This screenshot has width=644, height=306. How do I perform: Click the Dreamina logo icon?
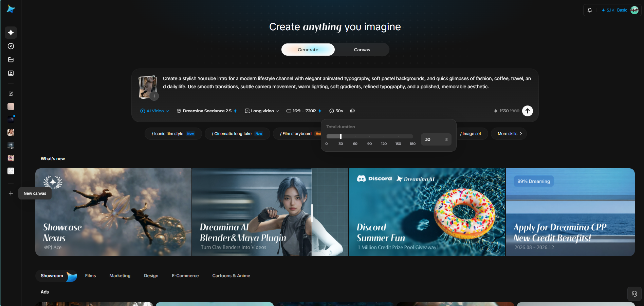[x=11, y=9]
